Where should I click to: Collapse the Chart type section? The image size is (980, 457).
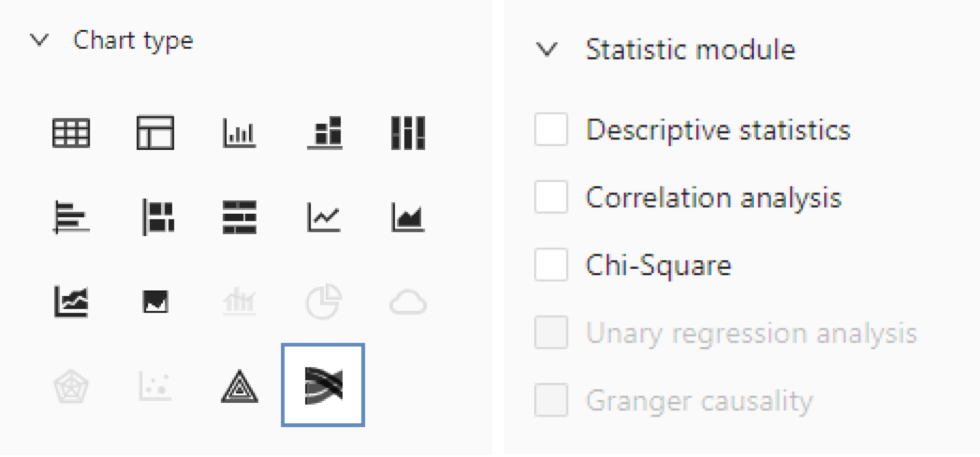pyautogui.click(x=39, y=40)
